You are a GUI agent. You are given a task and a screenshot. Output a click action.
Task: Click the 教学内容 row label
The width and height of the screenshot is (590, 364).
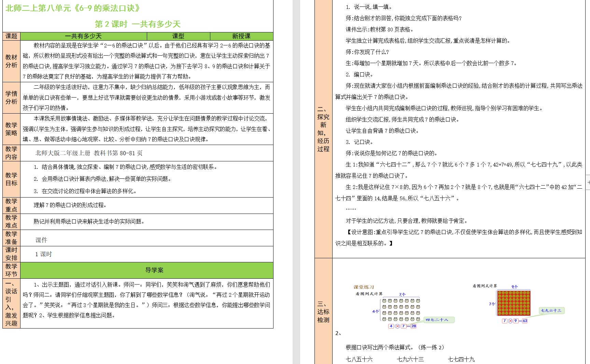(12, 153)
